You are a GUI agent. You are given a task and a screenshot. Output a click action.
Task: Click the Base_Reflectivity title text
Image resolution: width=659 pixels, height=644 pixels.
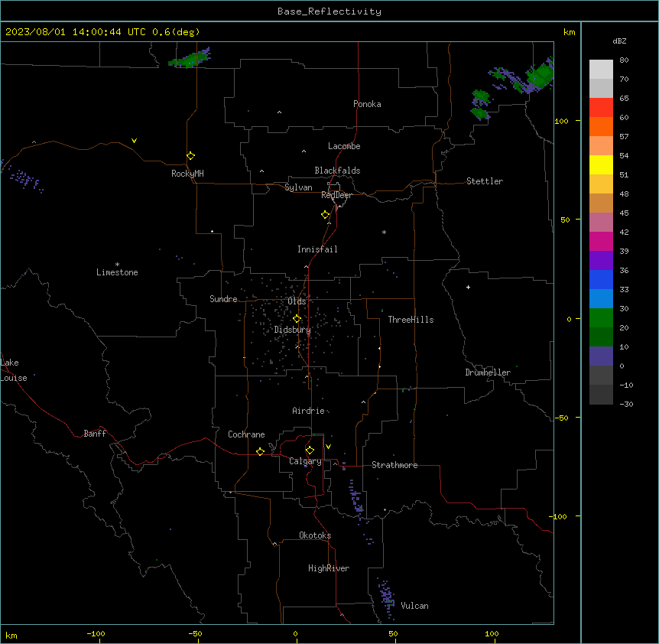[329, 11]
